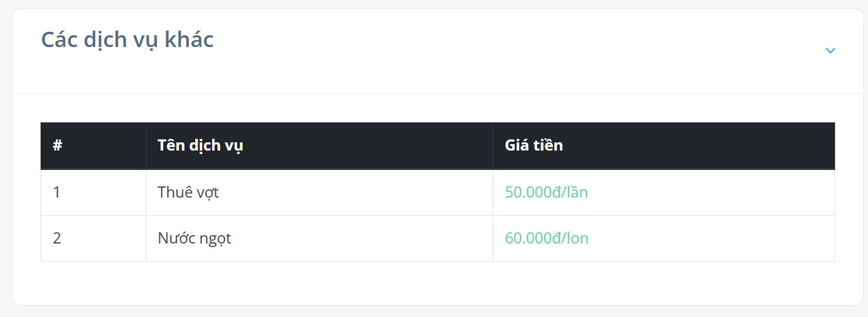Screen dimensions: 868x317
Task: Select the table's dark header row
Action: (438, 145)
